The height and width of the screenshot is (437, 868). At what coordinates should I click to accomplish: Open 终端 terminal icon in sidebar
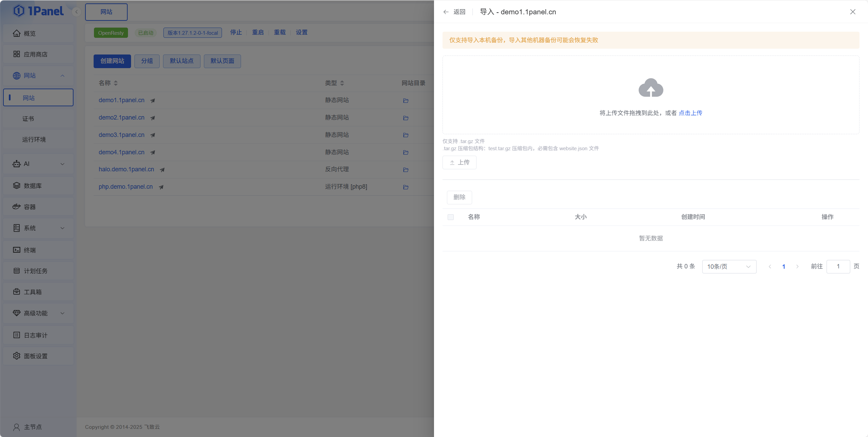pyautogui.click(x=17, y=250)
